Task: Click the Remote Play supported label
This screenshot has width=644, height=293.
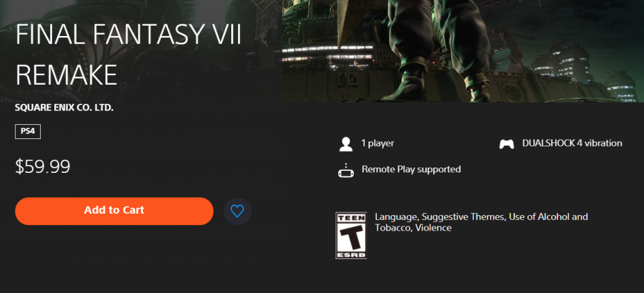Action: pyautogui.click(x=411, y=170)
